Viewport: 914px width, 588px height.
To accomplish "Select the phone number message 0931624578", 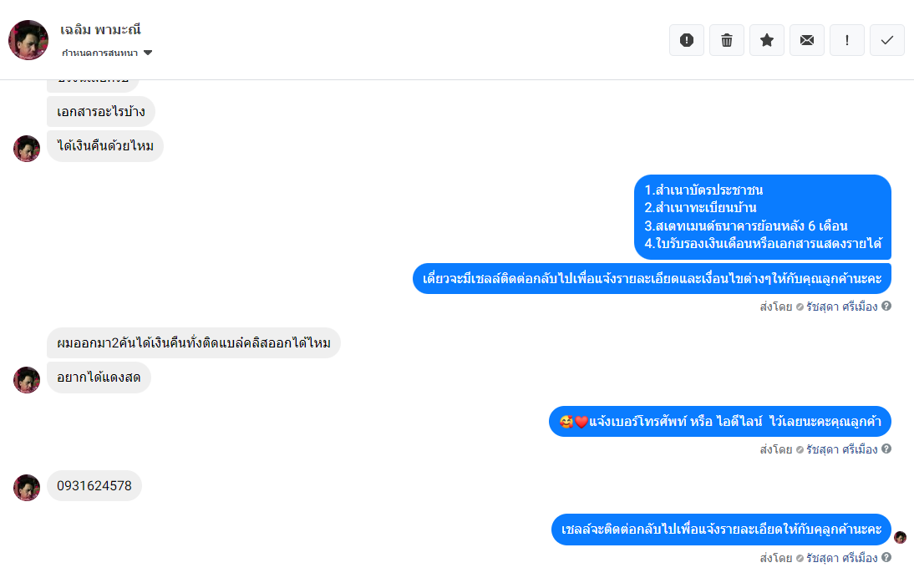I will point(94,486).
